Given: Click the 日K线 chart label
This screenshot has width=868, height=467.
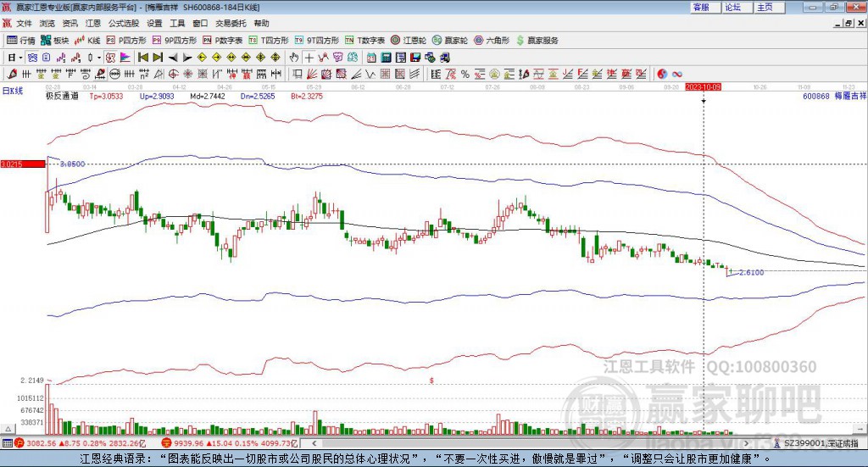Looking at the screenshot, I should 13,91.
